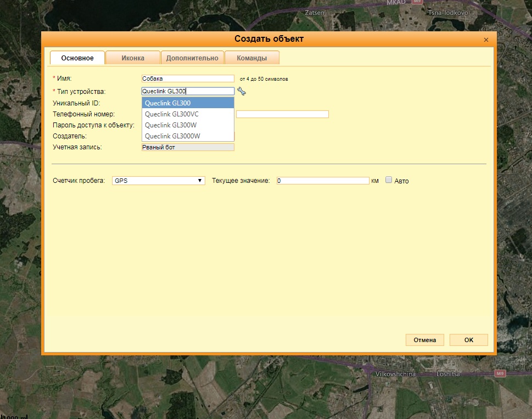
Task: Click the Учетная запись field
Action: 188,147
